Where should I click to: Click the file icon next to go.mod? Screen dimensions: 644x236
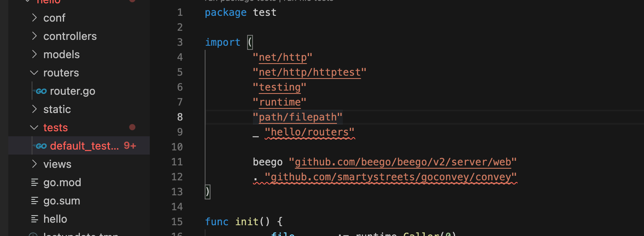(x=35, y=183)
